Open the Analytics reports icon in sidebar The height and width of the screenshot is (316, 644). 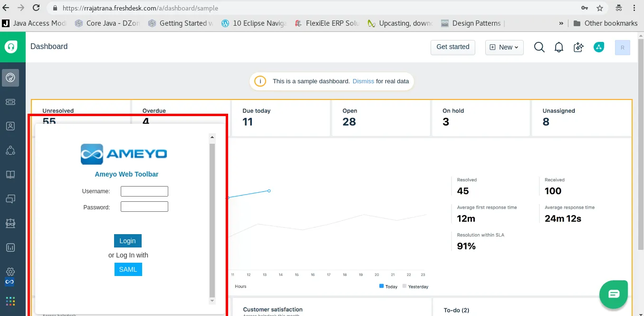pyautogui.click(x=10, y=247)
